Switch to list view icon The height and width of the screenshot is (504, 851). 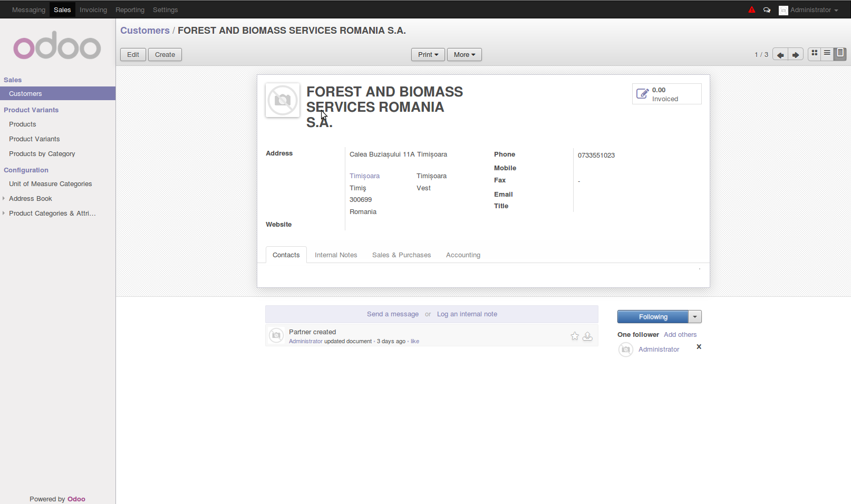(827, 53)
